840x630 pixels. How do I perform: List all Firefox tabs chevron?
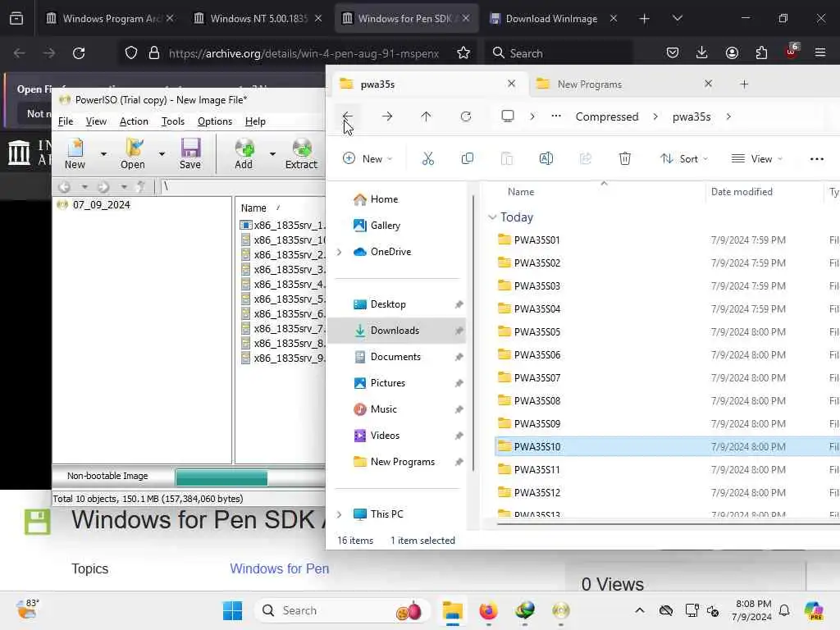pyautogui.click(x=677, y=18)
